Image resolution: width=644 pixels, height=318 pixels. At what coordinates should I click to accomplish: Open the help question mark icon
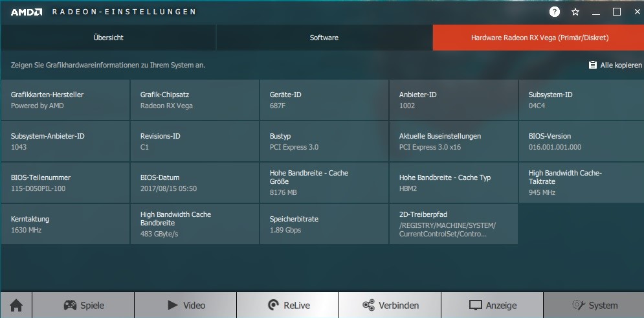pos(555,12)
